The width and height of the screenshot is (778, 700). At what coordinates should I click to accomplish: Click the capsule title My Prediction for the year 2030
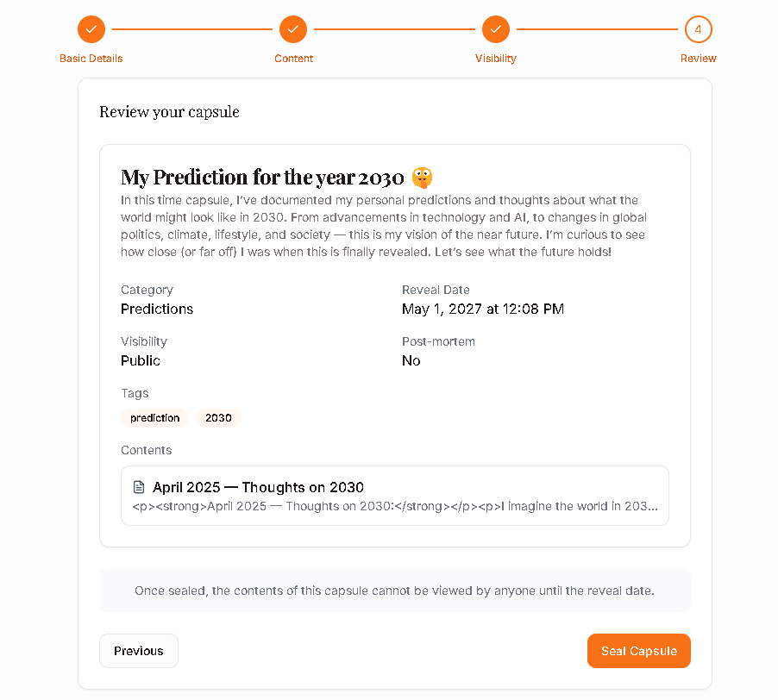click(x=262, y=178)
